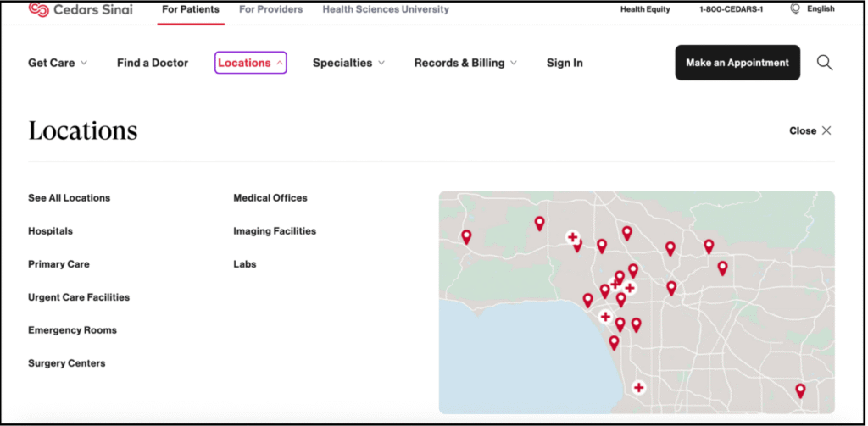The height and width of the screenshot is (426, 868).
Task: Click the 1-800-CEDARS-1 phone link
Action: point(732,9)
